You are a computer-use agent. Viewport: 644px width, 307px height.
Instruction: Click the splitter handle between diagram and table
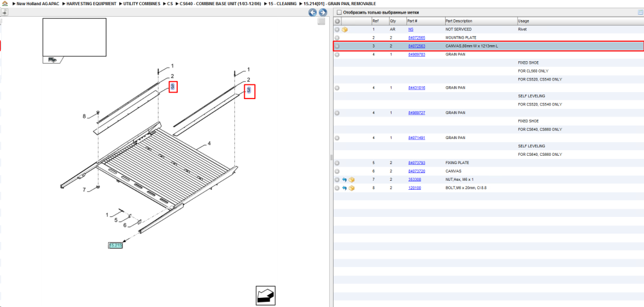click(331, 158)
